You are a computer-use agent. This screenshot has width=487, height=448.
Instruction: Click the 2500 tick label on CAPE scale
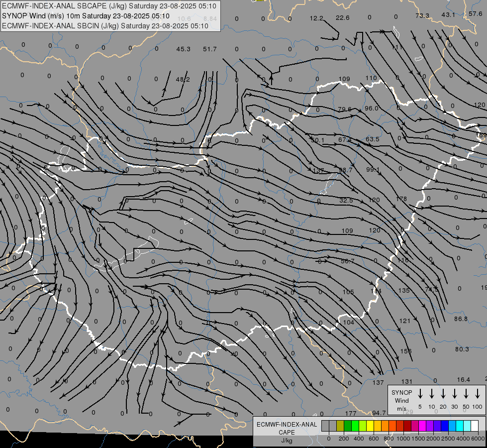(x=448, y=439)
